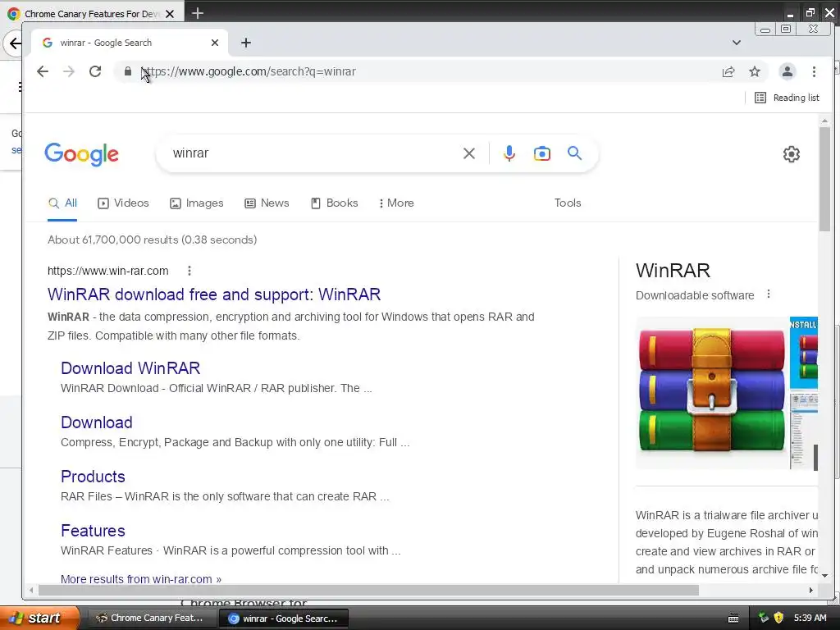Open WinRAR download free and support result

(214, 294)
